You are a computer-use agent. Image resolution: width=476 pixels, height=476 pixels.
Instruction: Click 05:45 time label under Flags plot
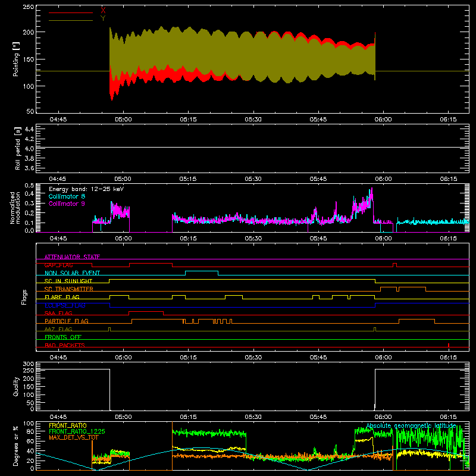pyautogui.click(x=318, y=358)
